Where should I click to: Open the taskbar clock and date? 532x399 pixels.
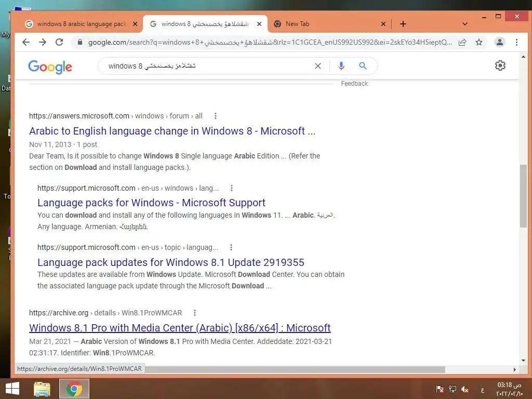(509, 389)
